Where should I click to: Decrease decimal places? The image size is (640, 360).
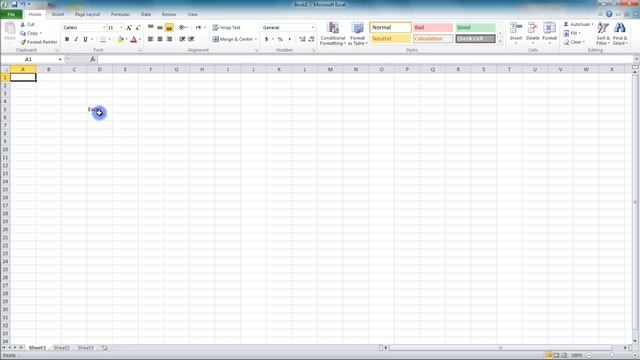311,39
